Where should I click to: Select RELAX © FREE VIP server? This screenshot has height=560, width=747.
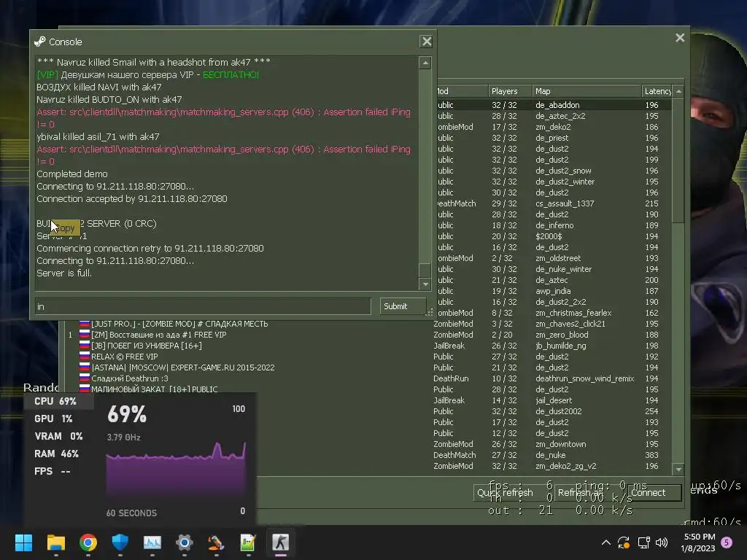368,357
